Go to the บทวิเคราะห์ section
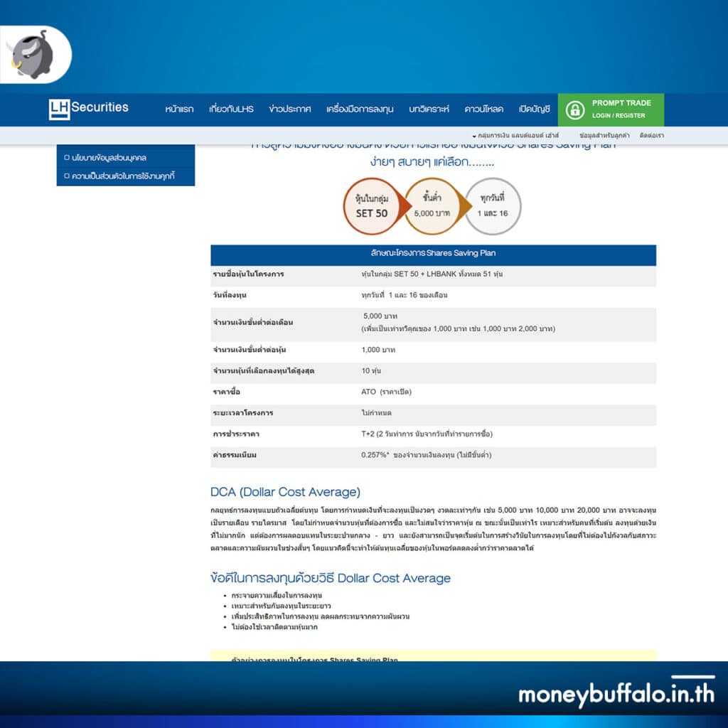 click(429, 109)
